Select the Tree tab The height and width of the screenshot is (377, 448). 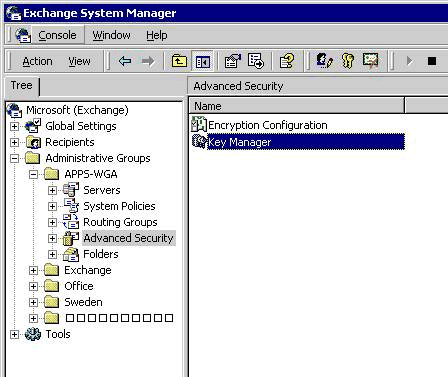[22, 85]
